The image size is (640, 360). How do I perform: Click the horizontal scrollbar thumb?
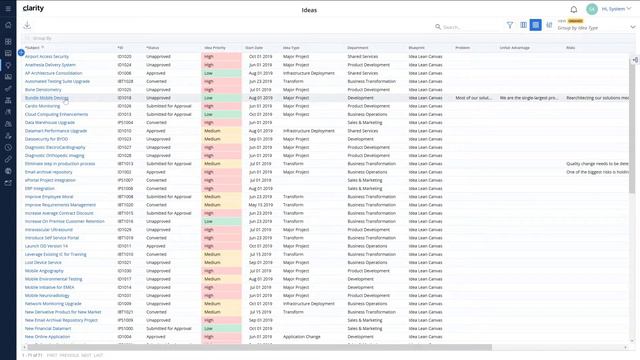(260, 347)
